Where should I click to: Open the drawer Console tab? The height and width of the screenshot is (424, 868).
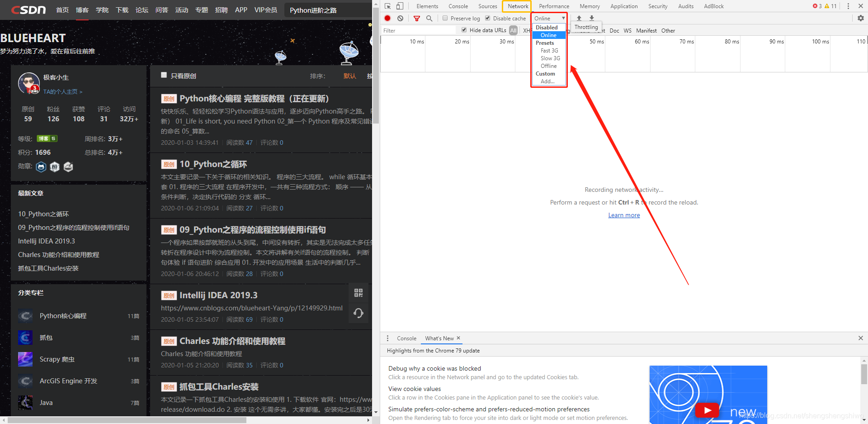tap(406, 338)
